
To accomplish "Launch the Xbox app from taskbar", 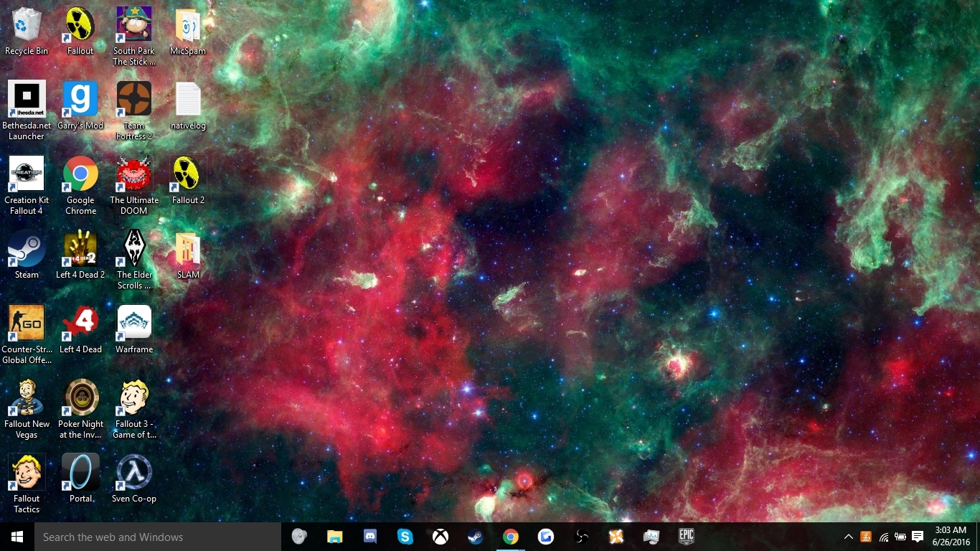I will [x=440, y=537].
